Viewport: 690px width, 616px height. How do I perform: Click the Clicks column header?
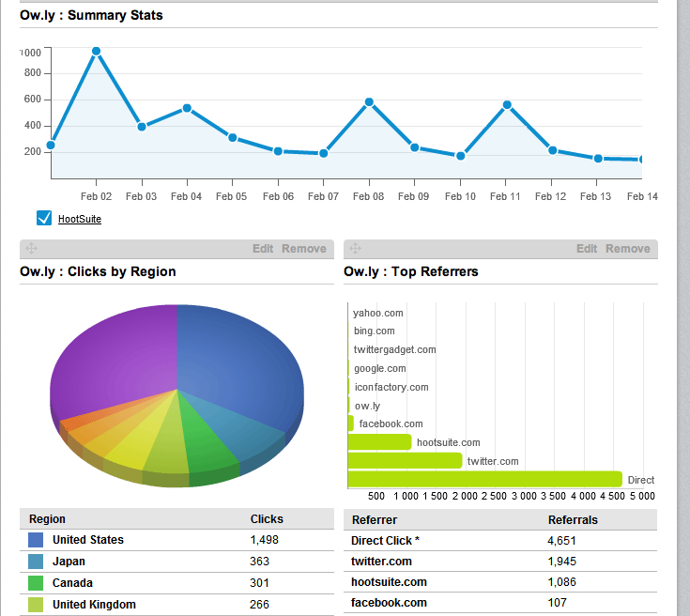pyautogui.click(x=267, y=519)
